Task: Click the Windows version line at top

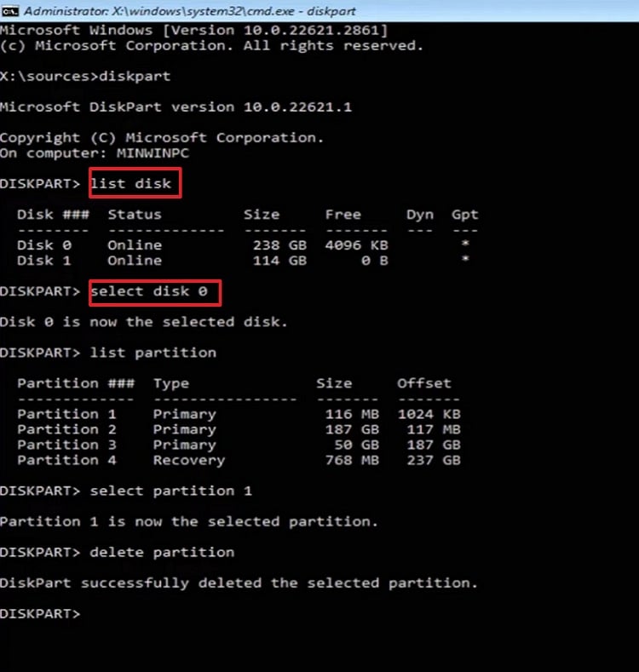Action: pos(194,30)
